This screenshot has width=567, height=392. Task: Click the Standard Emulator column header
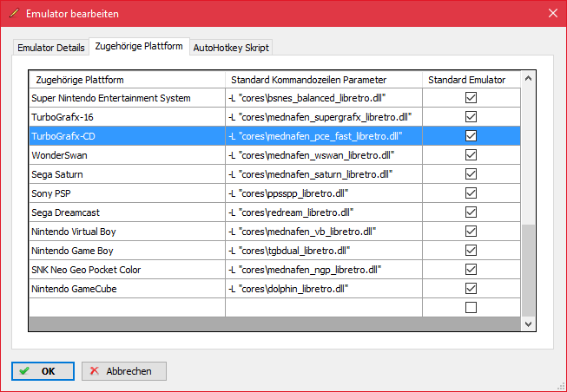(x=471, y=80)
